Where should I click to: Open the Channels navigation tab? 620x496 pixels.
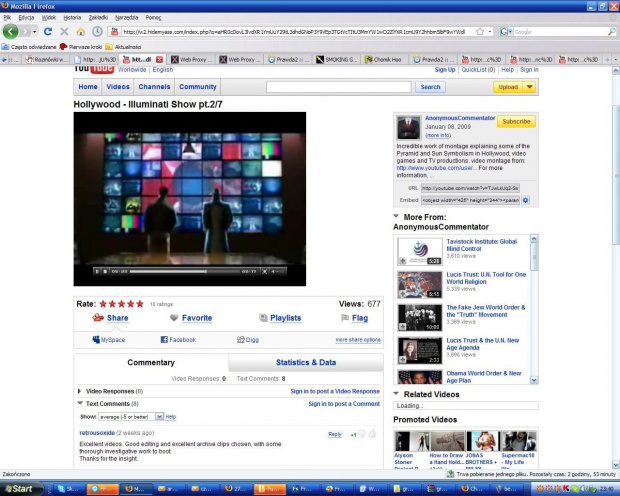point(154,87)
